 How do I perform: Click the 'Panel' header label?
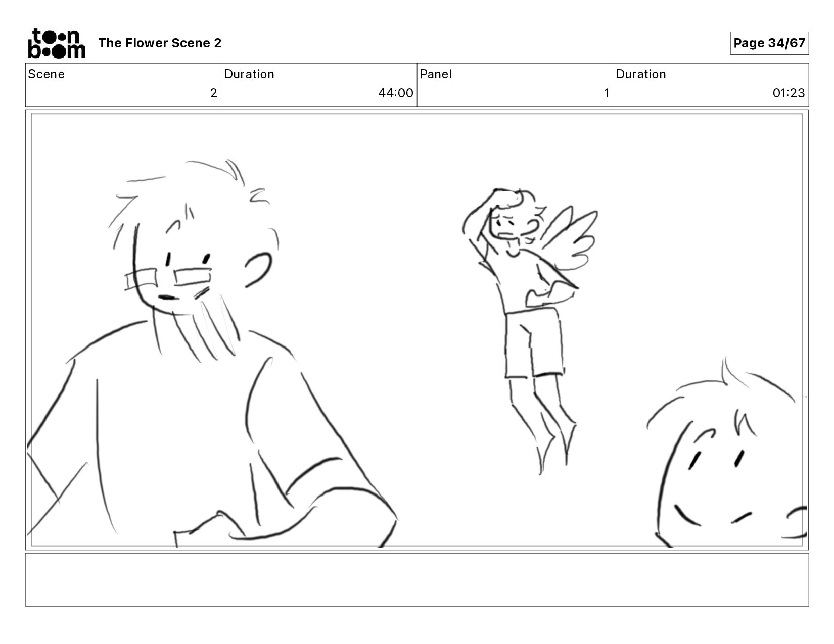point(436,74)
